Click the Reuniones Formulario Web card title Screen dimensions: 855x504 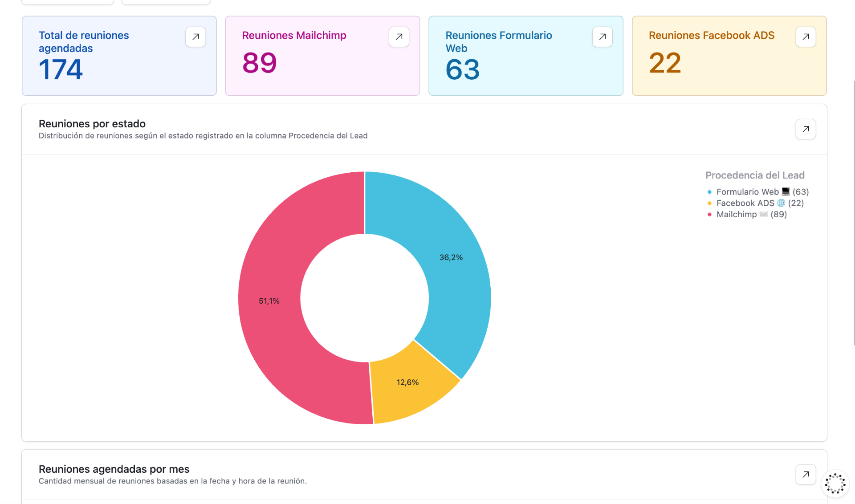499,42
